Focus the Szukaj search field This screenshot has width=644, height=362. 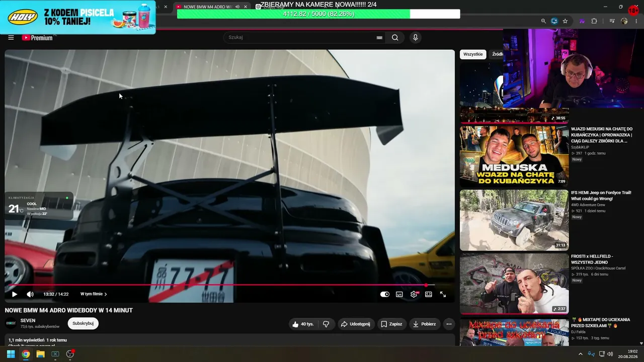pyautogui.click(x=304, y=37)
